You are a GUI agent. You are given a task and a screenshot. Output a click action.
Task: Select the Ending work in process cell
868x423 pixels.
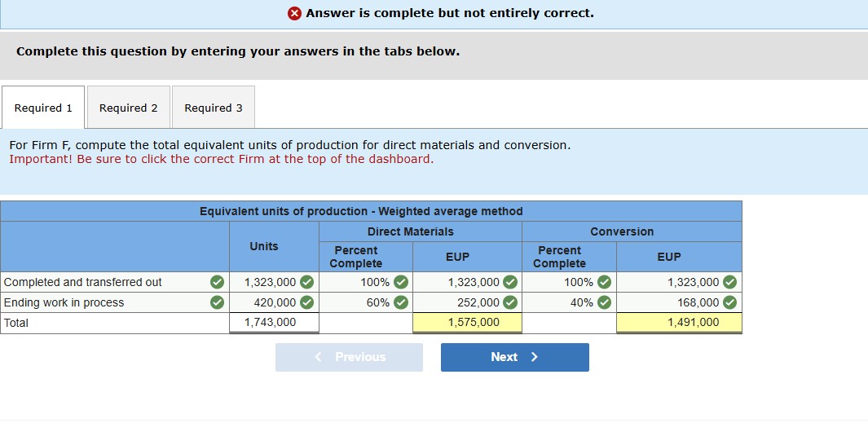(x=115, y=303)
